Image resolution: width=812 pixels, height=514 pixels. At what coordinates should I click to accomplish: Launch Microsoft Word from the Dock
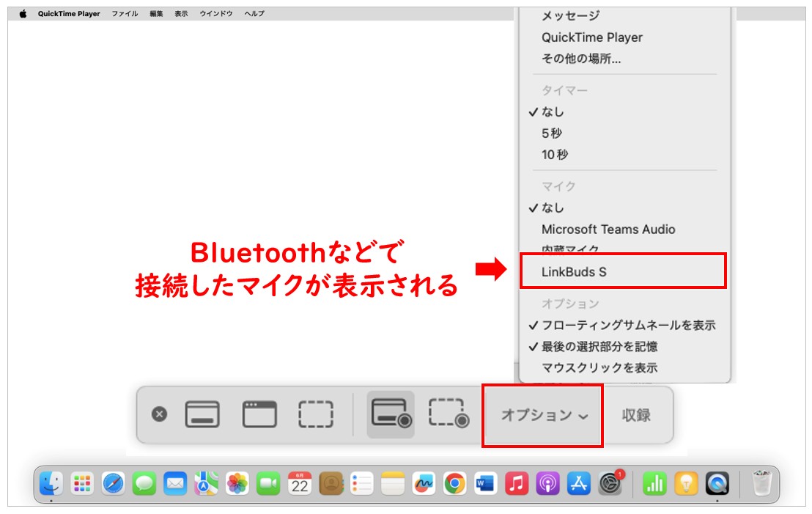click(486, 484)
